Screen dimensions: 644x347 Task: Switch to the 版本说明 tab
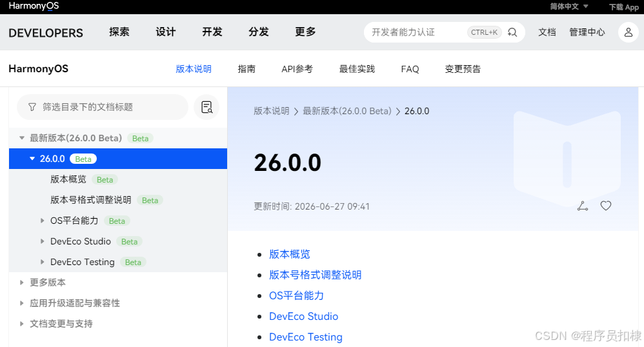coord(194,69)
